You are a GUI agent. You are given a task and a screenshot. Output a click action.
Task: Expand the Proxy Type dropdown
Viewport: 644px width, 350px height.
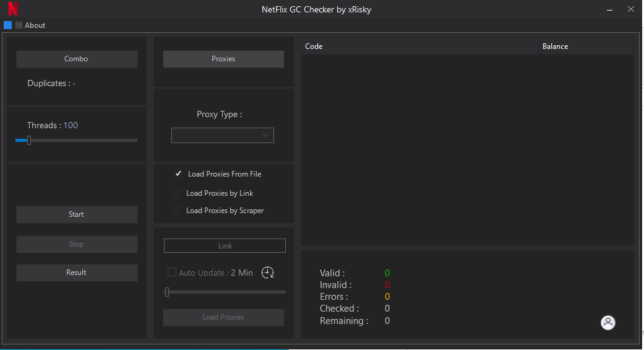[x=223, y=136]
